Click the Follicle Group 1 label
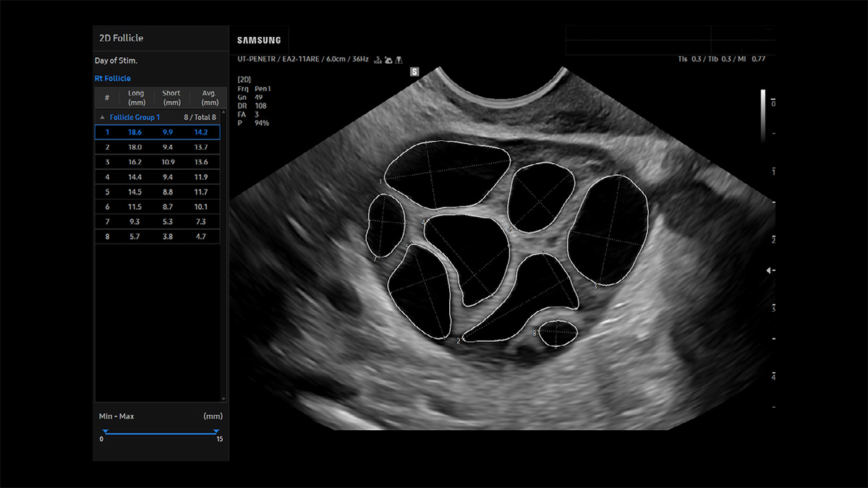This screenshot has width=868, height=488. coord(135,117)
